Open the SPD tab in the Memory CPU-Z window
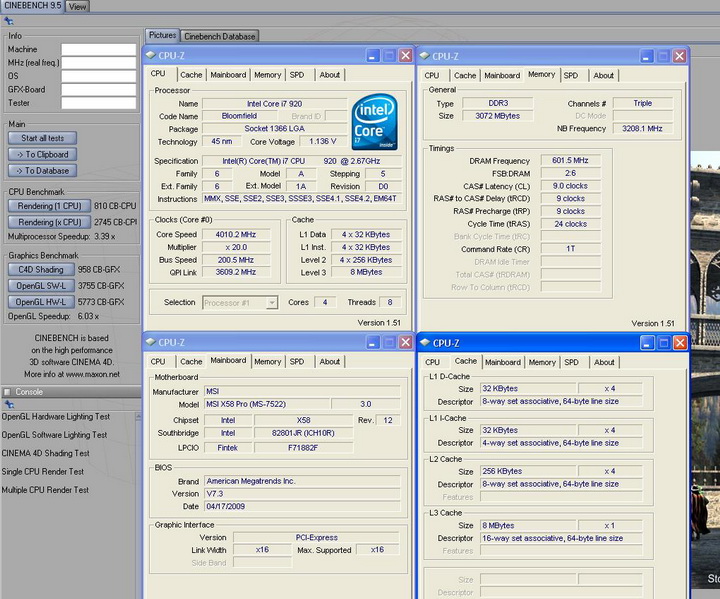720x599 pixels. point(570,75)
